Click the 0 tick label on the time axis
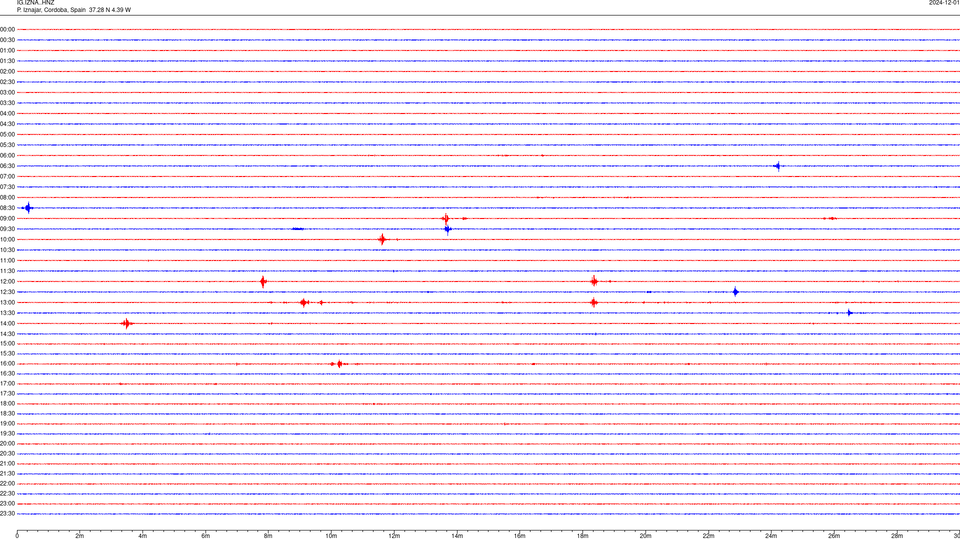This screenshot has height=540, width=960. point(17,536)
